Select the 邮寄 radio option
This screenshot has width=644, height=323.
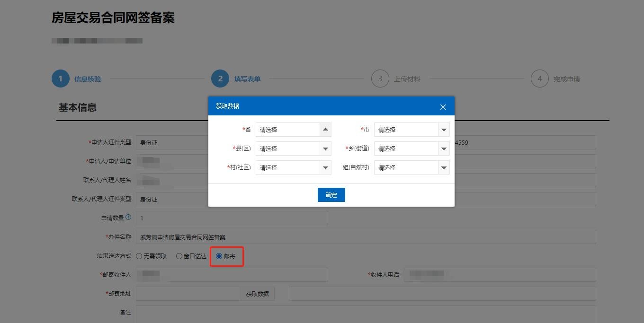pyautogui.click(x=219, y=256)
